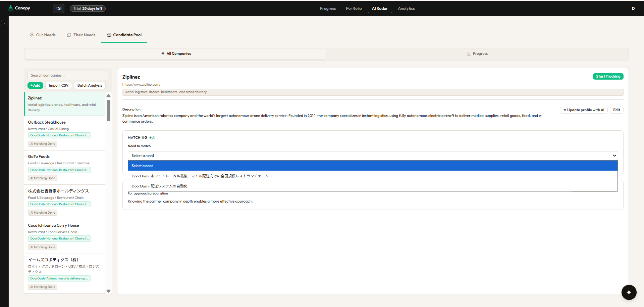Click 吉野家's AI Matching Done badge
This screenshot has width=644, height=307.
43,213
